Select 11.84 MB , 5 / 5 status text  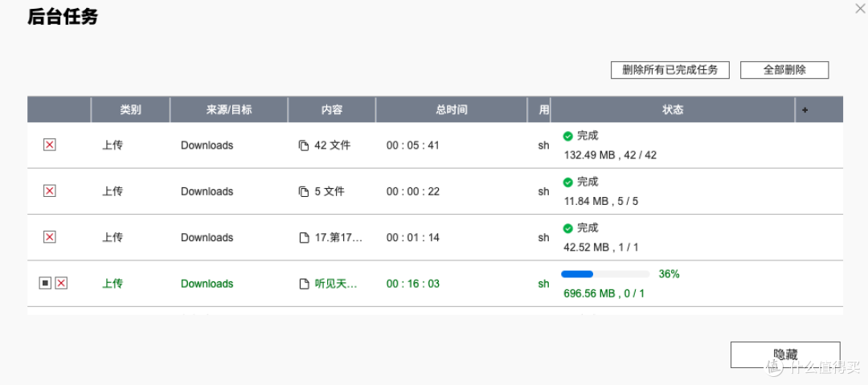click(x=600, y=201)
